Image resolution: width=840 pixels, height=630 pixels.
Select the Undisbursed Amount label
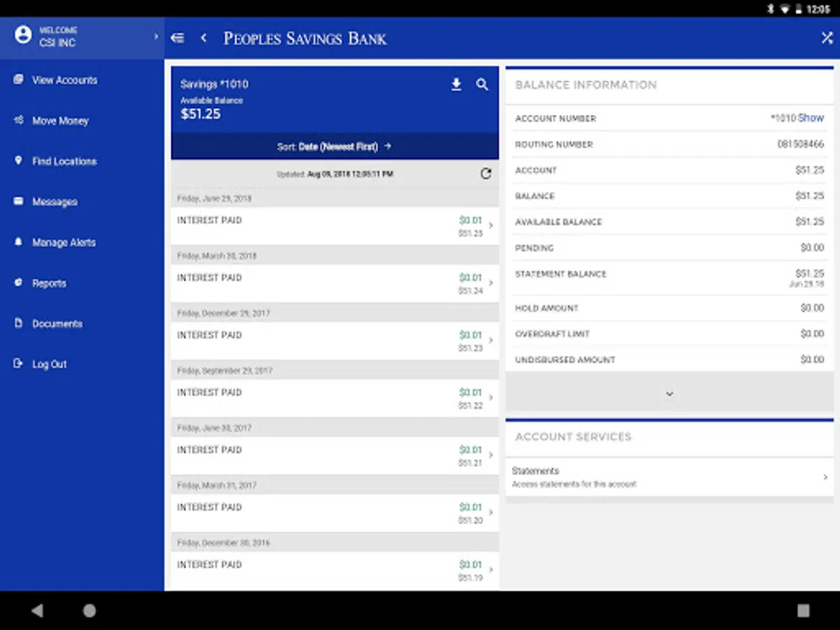click(566, 360)
